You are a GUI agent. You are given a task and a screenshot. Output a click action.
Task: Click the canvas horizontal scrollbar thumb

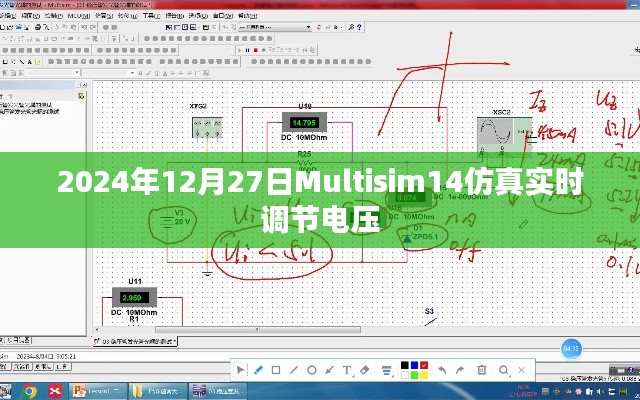tap(258, 329)
